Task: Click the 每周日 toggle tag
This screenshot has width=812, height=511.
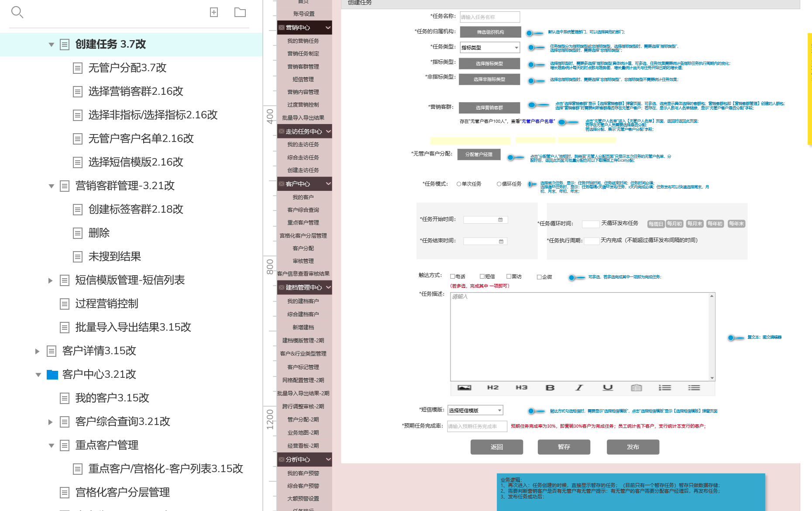Action: coord(656,224)
